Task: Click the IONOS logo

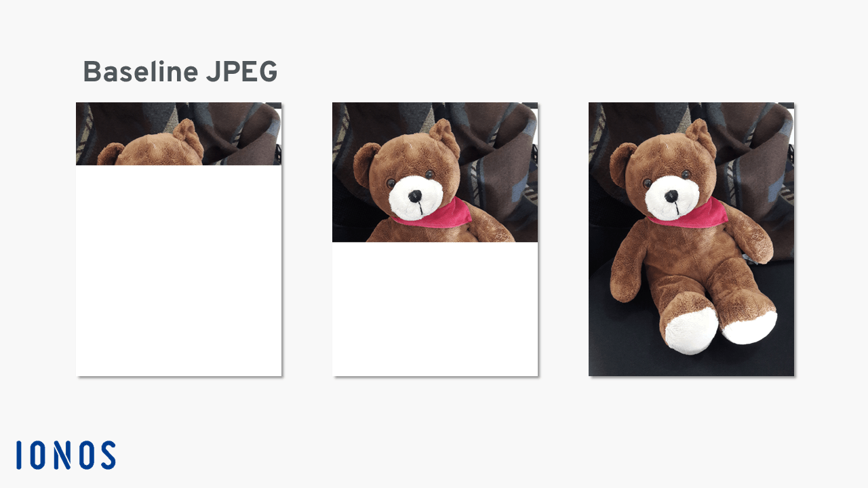Action: 66,455
